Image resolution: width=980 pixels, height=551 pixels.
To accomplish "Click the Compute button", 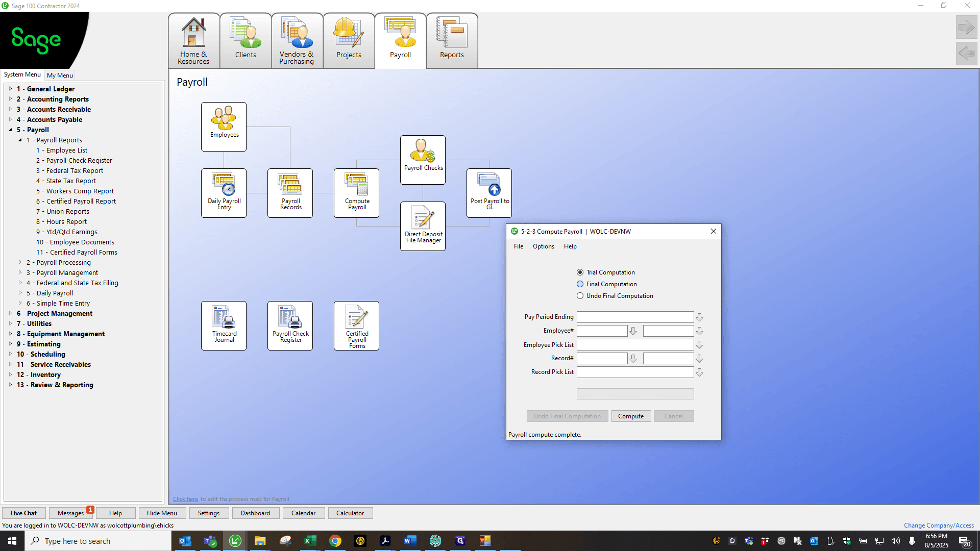I will tap(631, 416).
